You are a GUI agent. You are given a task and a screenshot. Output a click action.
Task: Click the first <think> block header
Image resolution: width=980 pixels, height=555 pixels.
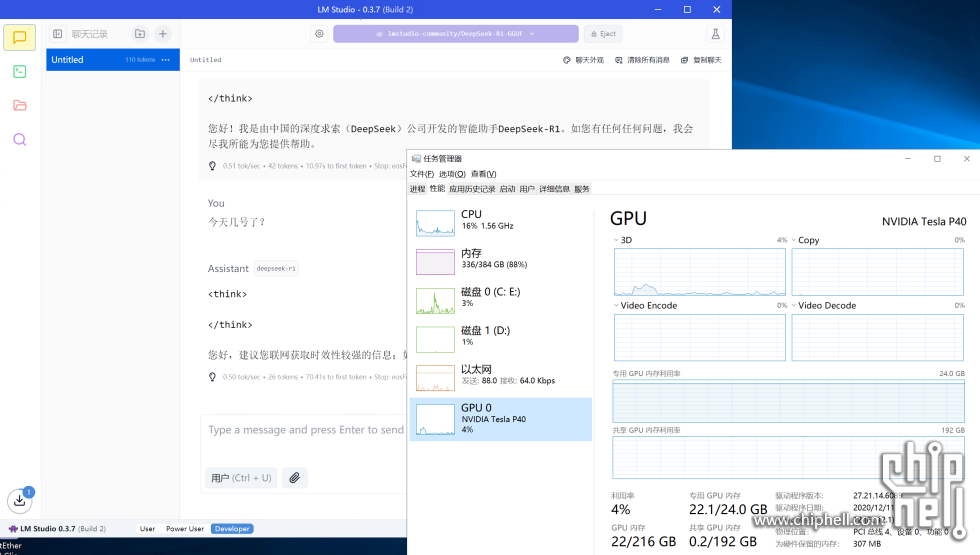(x=228, y=294)
